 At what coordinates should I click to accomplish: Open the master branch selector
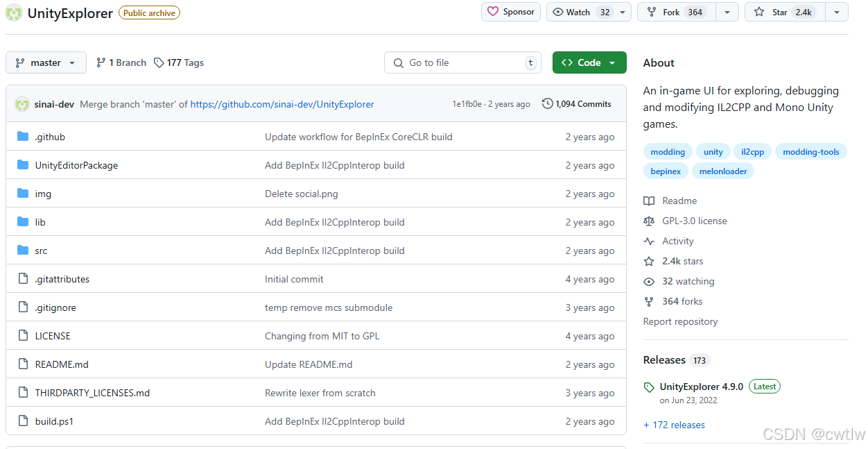click(x=46, y=62)
